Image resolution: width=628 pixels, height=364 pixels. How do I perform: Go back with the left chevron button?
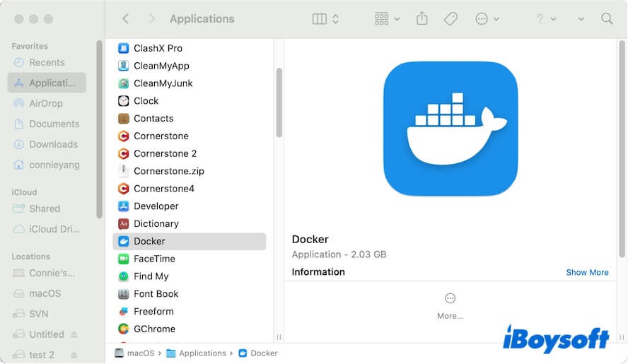pos(126,19)
